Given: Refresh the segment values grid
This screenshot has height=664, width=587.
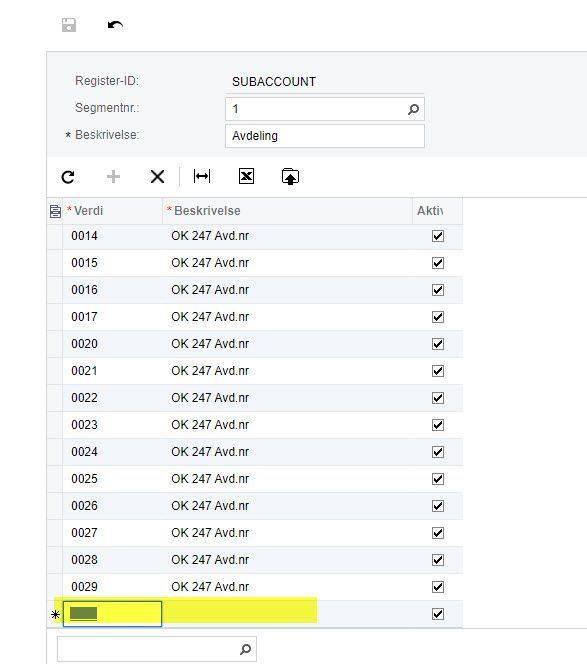Looking at the screenshot, I should [68, 177].
